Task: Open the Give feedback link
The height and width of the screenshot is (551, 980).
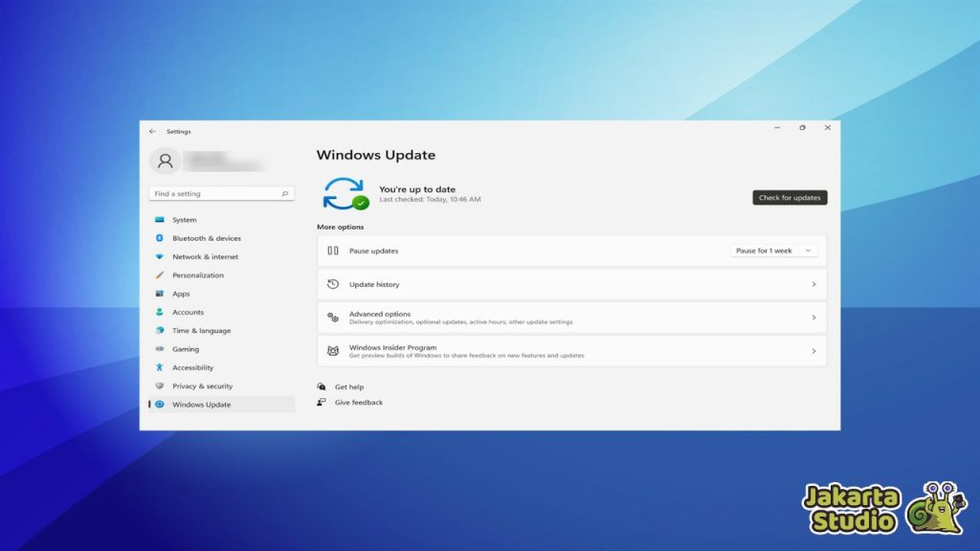Action: tap(359, 403)
